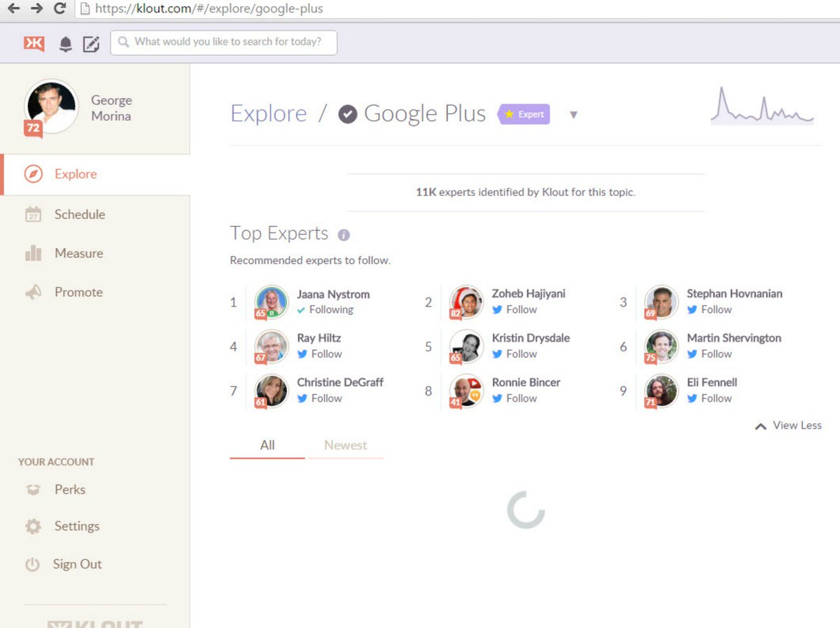Viewport: 840px width, 628px height.
Task: Open the notifications bell
Action: tap(66, 44)
